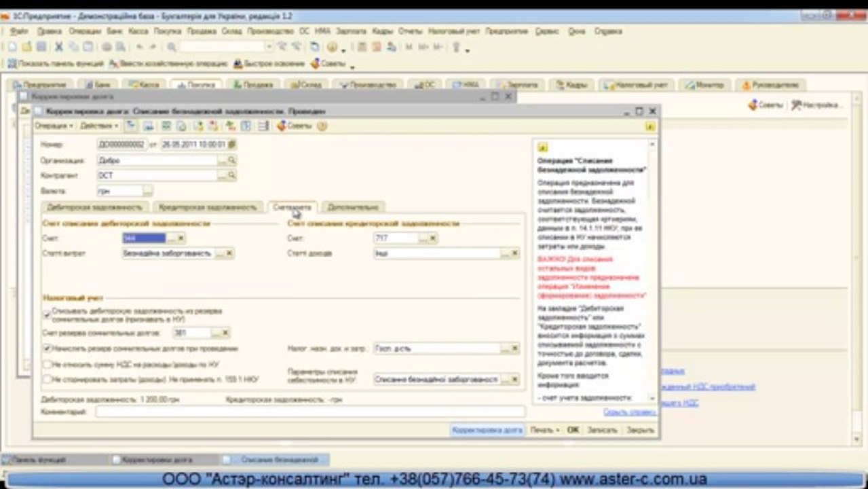Click 'Корректировка долга' button at bottom
Screen dimensions: 868x489
coord(487,430)
